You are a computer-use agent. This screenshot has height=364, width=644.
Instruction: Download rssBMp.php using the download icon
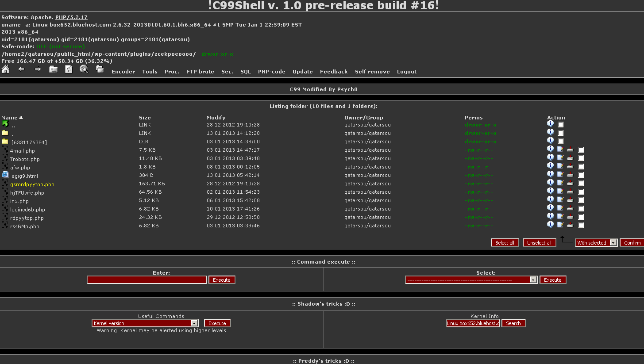[570, 225]
